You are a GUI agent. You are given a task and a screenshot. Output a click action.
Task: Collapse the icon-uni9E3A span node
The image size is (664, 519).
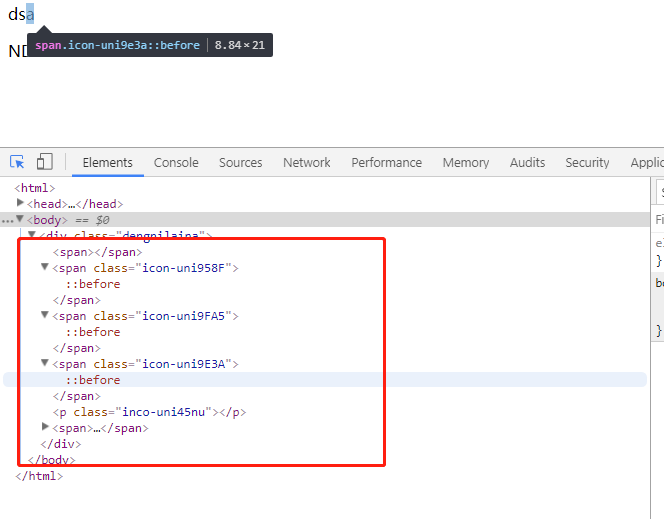[x=44, y=363]
